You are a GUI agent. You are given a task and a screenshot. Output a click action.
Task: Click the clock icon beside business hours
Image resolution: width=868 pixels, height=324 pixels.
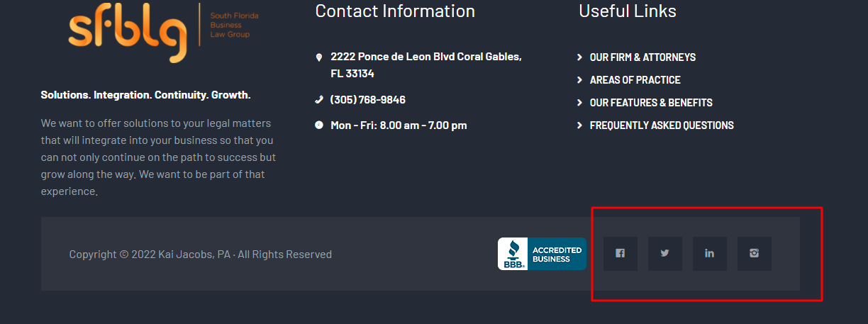[x=319, y=125]
